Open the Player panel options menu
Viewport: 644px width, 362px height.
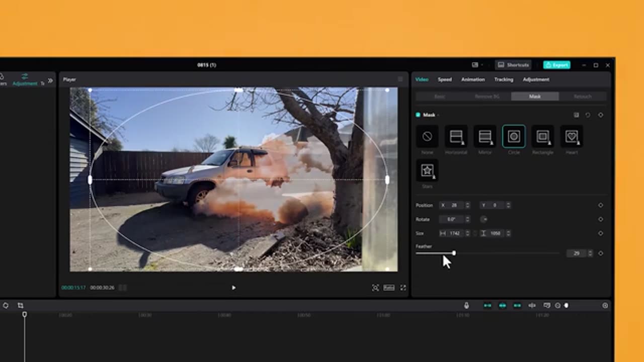[400, 79]
